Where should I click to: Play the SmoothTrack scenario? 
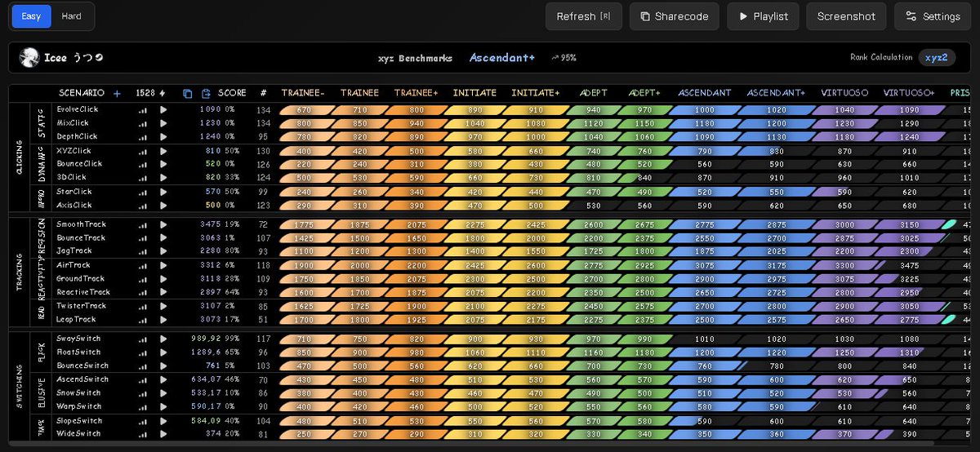tap(163, 224)
